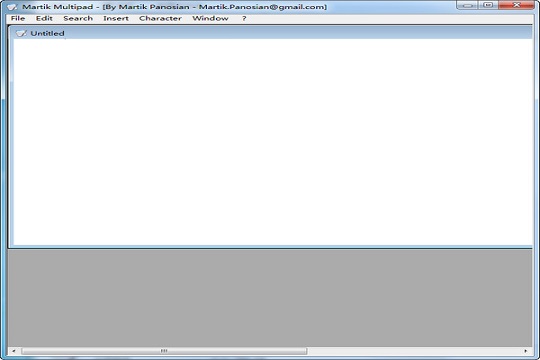Click the empty scrollbar track right of thumb
The width and height of the screenshot is (540, 360).
413,351
